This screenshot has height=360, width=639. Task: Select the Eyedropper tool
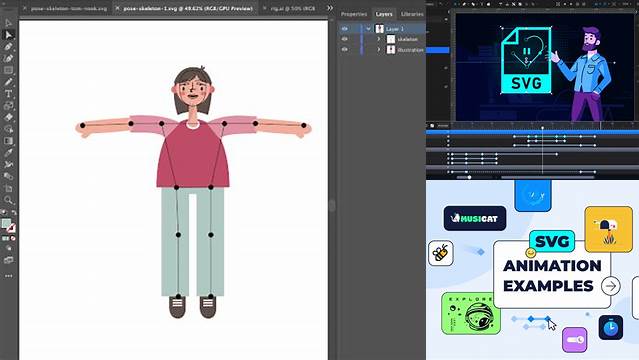coord(9,153)
